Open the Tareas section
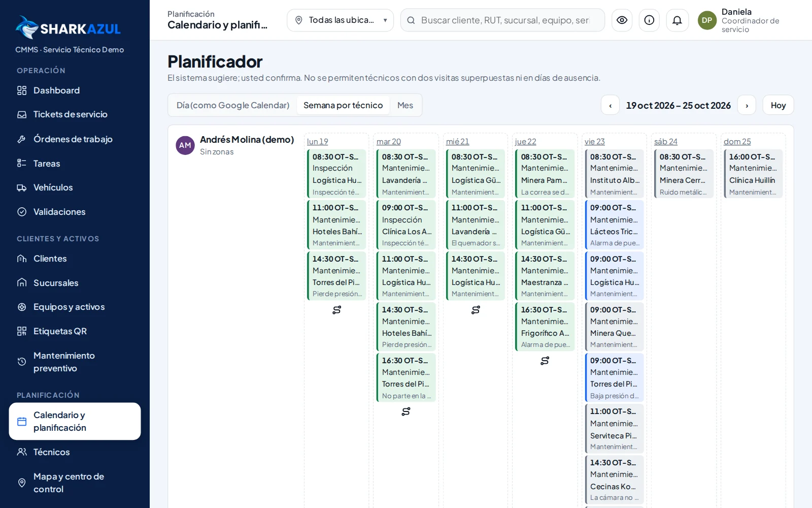Viewport: 812px width, 508px height. [75, 164]
